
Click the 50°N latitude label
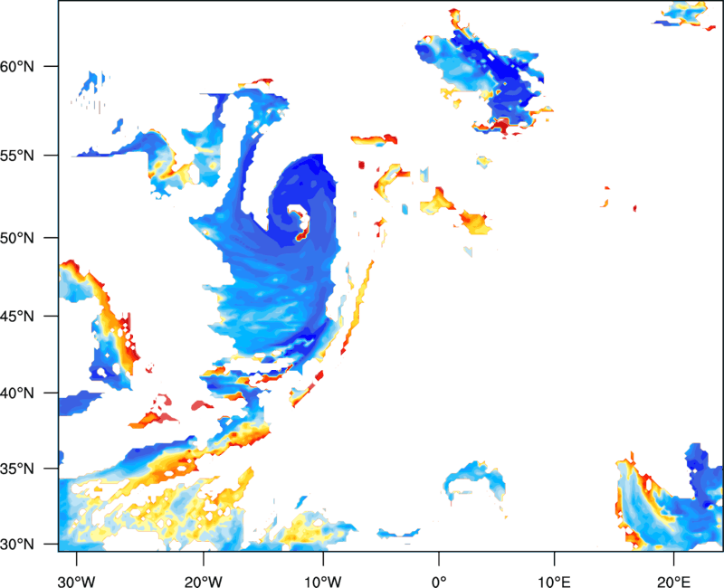17,238
